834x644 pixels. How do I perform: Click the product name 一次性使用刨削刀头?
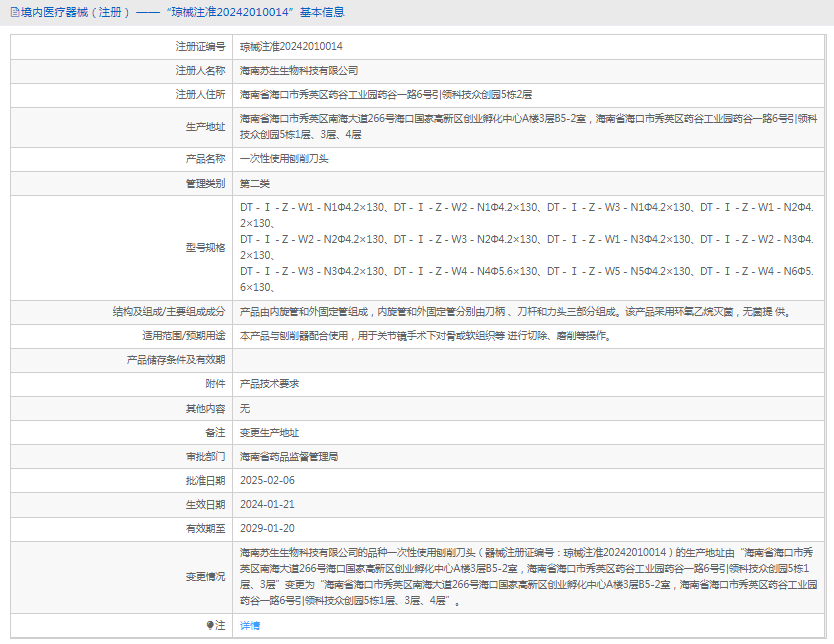point(284,158)
